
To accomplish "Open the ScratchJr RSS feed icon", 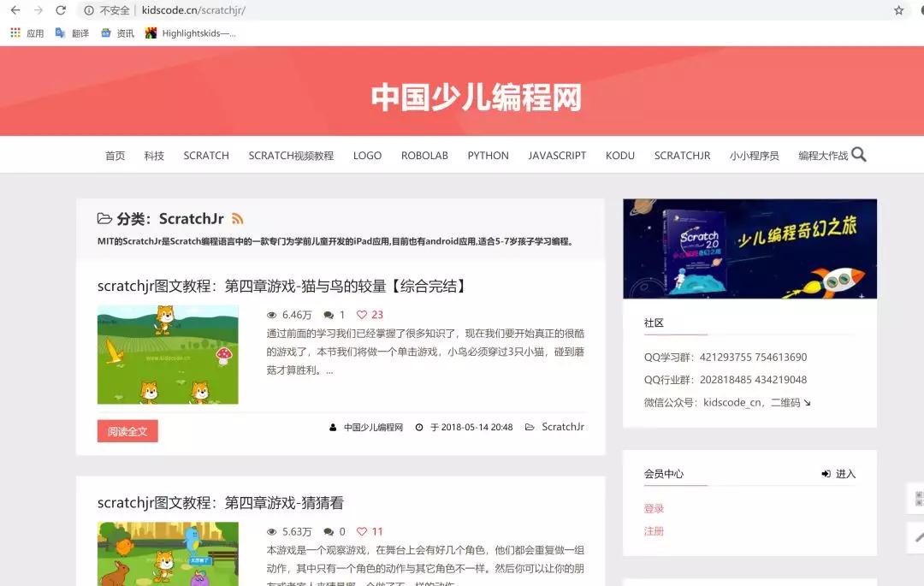I will (238, 218).
